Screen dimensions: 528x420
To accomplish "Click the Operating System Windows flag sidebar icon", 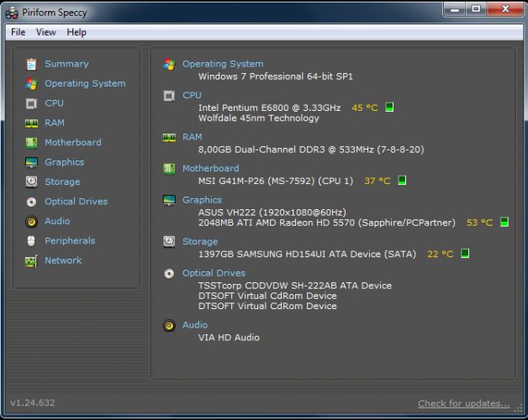I will coord(32,83).
